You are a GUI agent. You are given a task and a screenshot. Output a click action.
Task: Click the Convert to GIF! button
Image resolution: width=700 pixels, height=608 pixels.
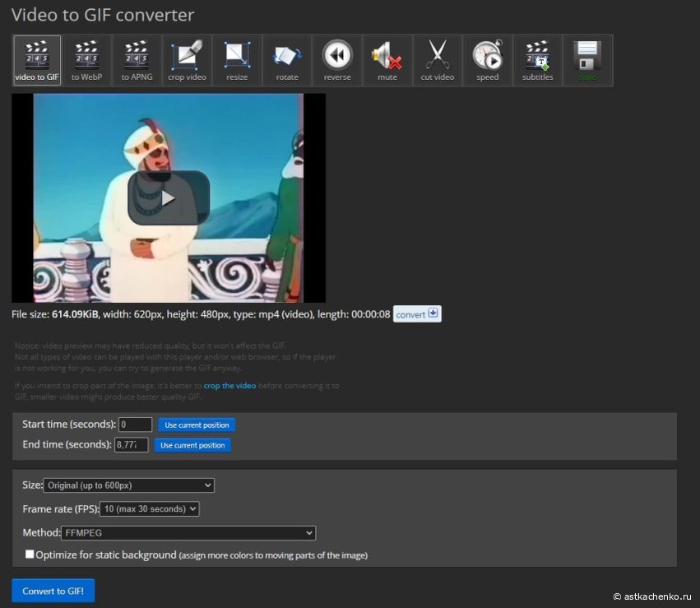(53, 591)
